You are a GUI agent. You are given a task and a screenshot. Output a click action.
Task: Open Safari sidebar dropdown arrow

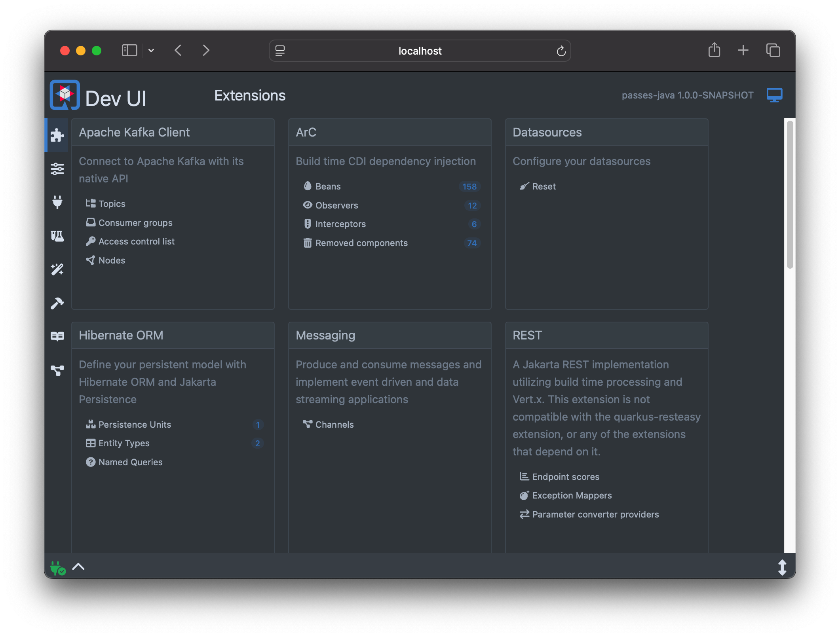pyautogui.click(x=151, y=51)
